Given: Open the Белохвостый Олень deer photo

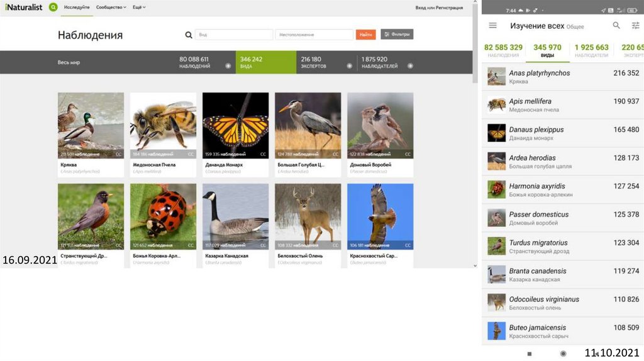Looking at the screenshot, I should tap(308, 216).
